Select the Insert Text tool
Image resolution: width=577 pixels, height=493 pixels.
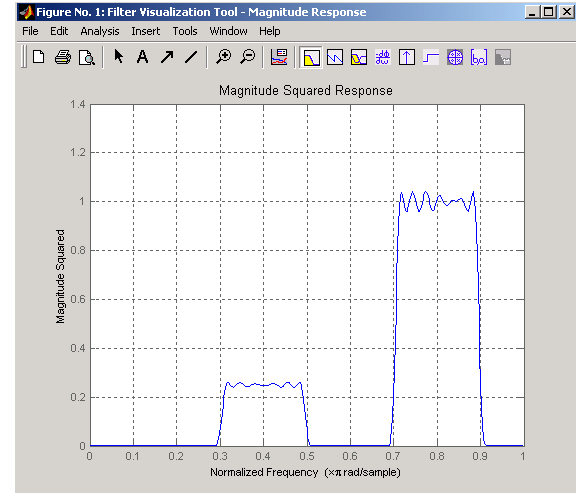(x=142, y=57)
